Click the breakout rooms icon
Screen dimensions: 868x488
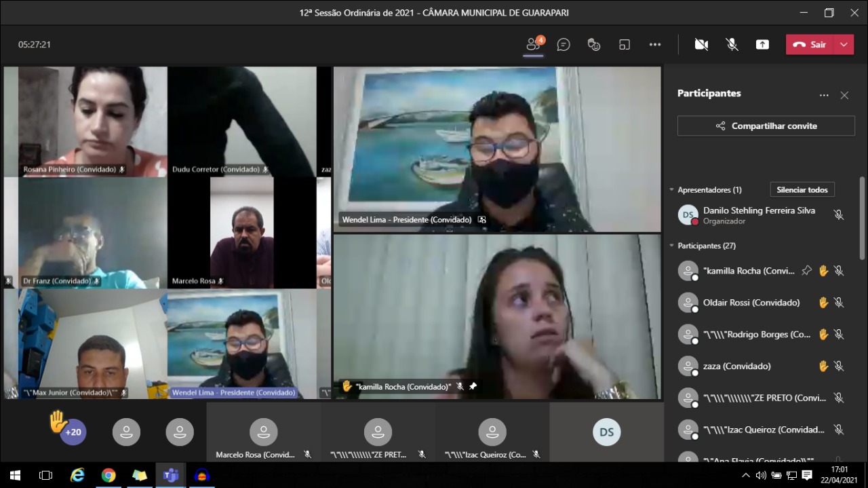click(625, 45)
